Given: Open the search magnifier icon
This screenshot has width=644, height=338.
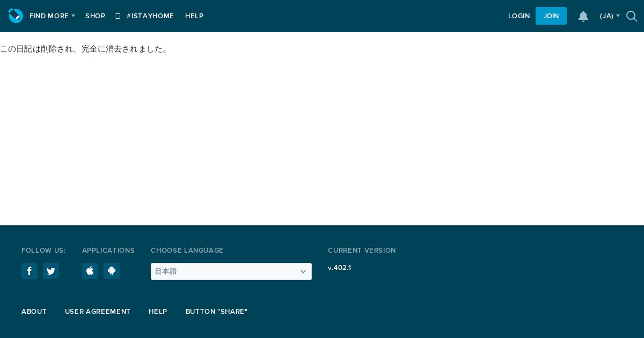Looking at the screenshot, I should pyautogui.click(x=632, y=16).
